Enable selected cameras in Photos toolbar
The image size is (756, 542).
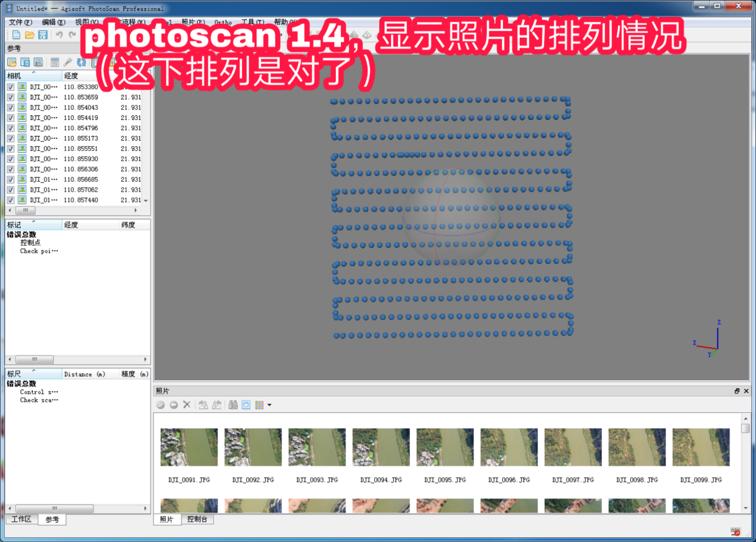[x=161, y=405]
